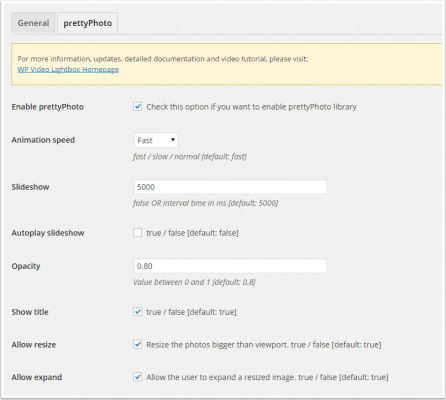This screenshot has width=446, height=400.
Task: Click the Autoplay slideshow setting label
Action: (x=48, y=233)
